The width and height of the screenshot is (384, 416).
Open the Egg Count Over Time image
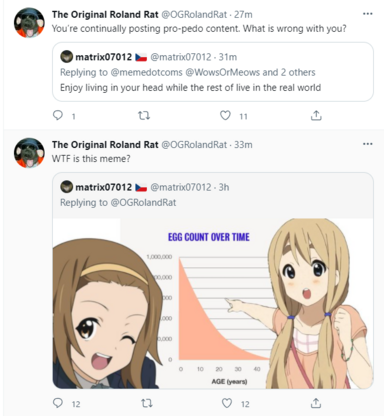click(x=213, y=303)
